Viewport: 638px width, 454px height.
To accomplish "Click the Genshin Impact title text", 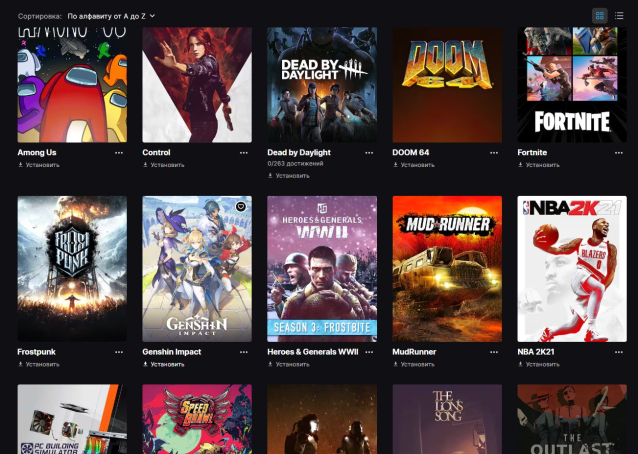I will coord(172,352).
